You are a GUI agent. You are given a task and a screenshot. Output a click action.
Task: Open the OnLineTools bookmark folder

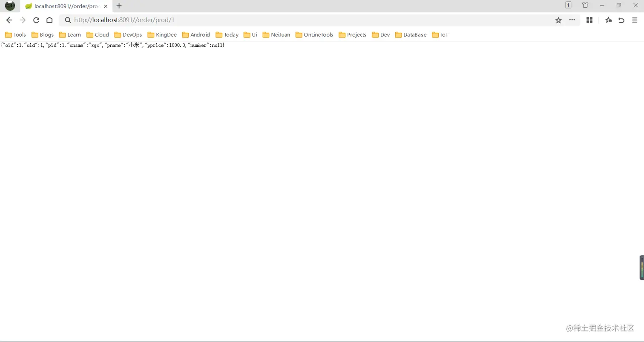pyautogui.click(x=314, y=35)
